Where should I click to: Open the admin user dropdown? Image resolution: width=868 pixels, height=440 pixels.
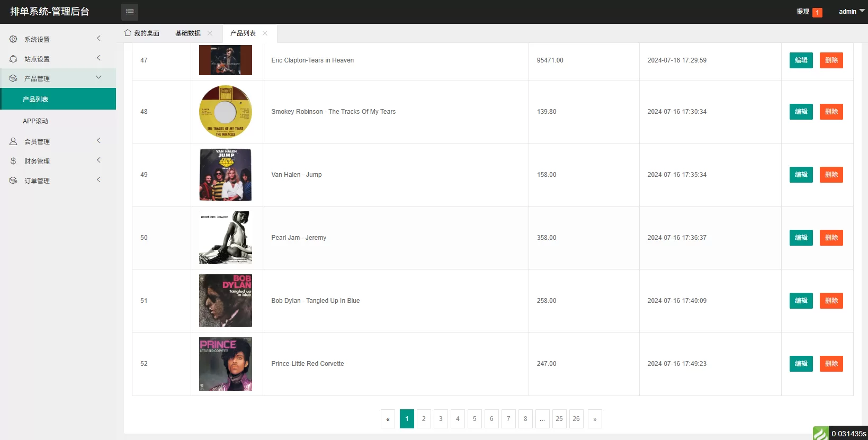tap(851, 12)
